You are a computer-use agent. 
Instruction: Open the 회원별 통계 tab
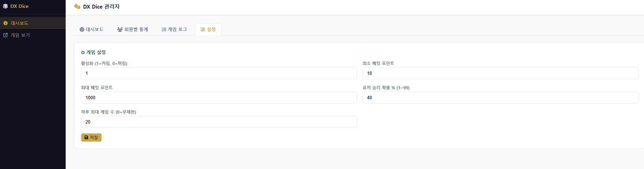coord(133,29)
